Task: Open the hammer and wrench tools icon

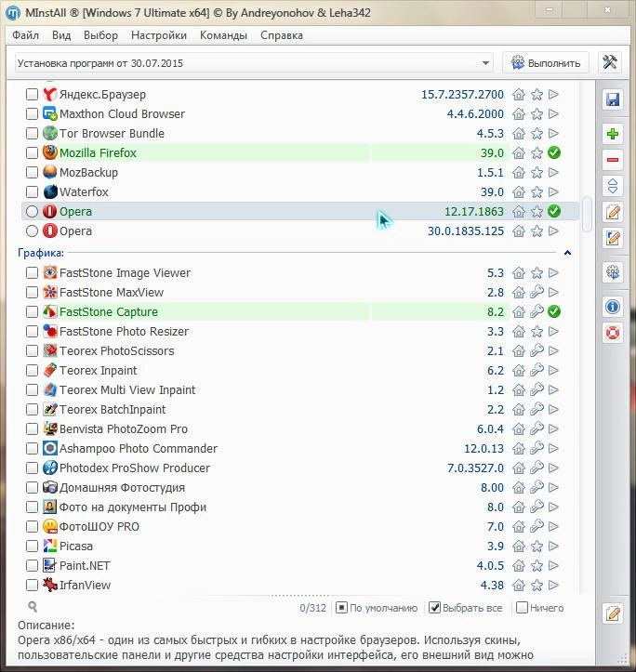Action: pyautogui.click(x=609, y=62)
